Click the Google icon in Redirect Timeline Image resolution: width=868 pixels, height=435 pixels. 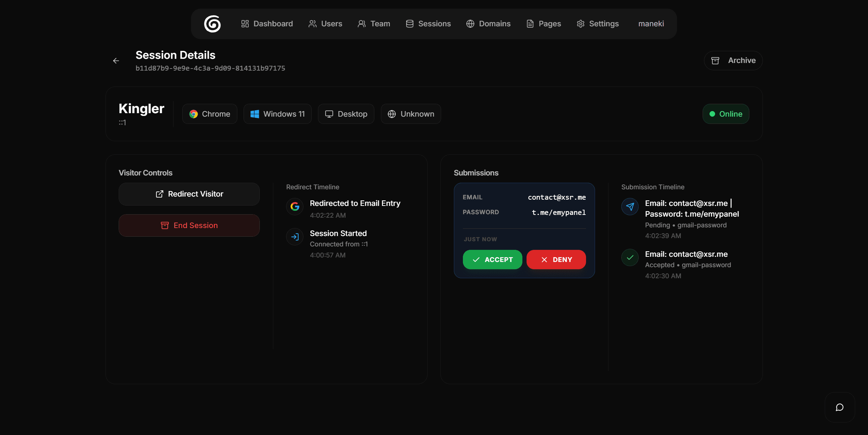295,207
